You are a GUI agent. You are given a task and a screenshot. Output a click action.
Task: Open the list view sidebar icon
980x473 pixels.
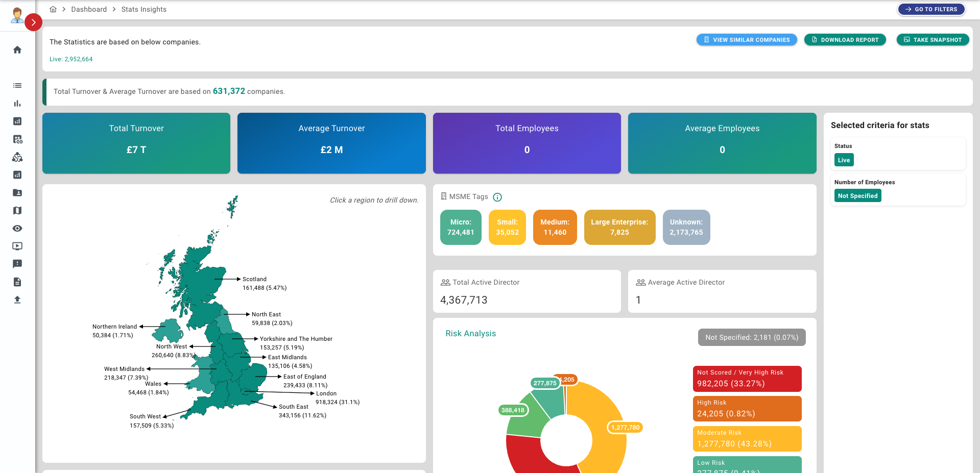17,86
